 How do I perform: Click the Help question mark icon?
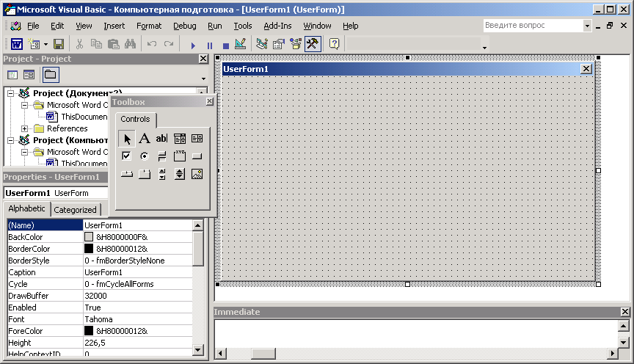tap(335, 44)
